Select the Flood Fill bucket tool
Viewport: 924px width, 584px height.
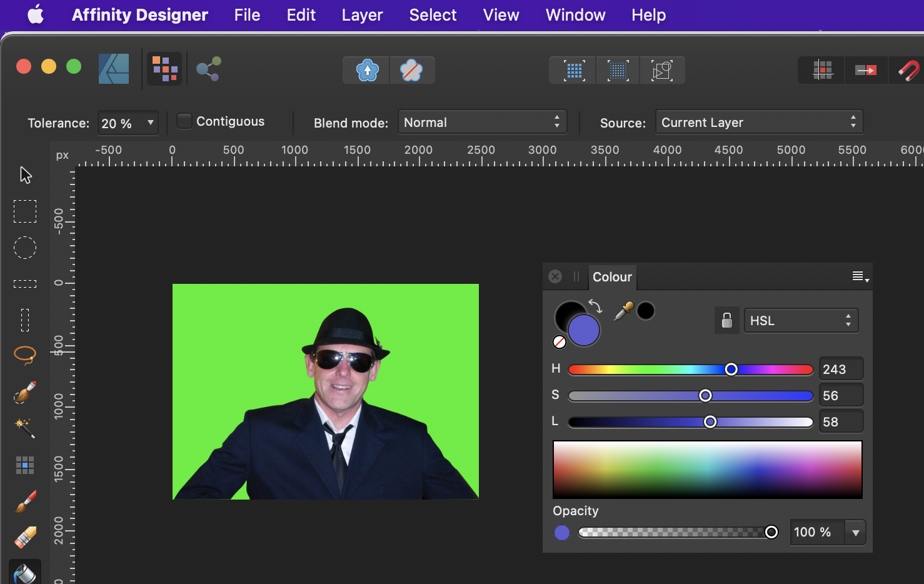tap(25, 572)
